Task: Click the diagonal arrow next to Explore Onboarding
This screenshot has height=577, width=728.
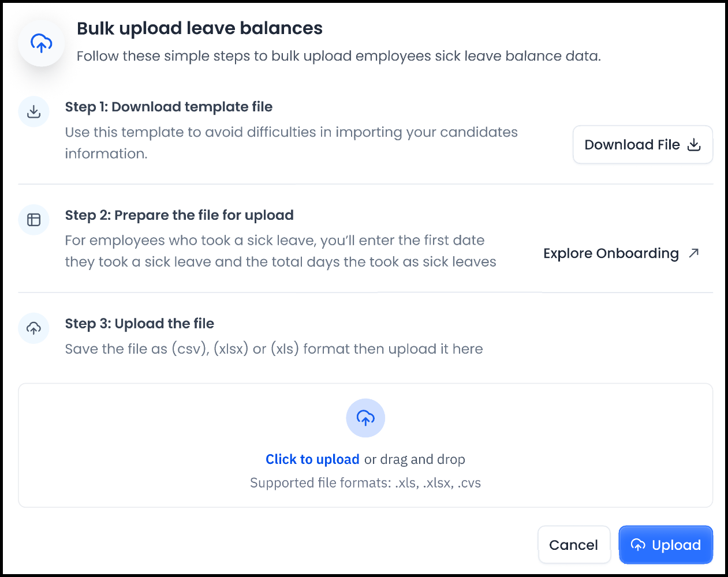Action: tap(694, 253)
